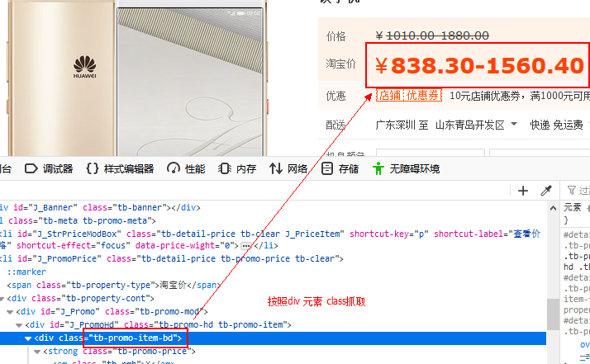Click the filter funnel icon in rules pane
Screen dimensions: 590x364
click(572, 191)
